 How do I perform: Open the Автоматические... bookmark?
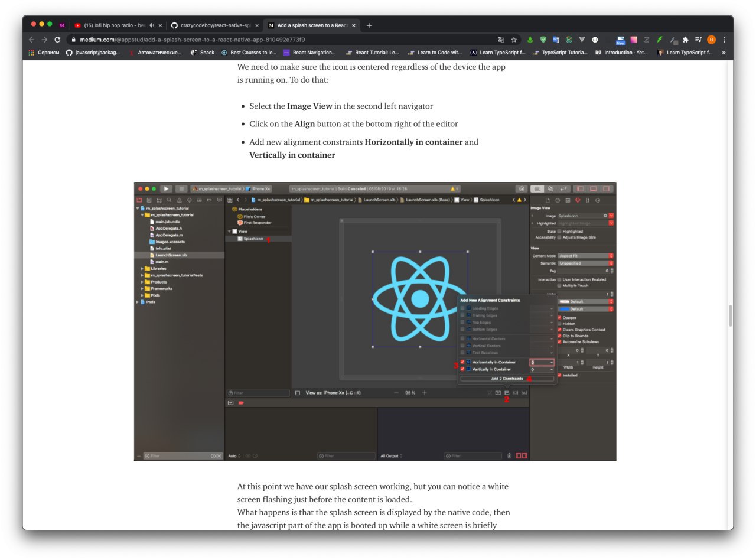click(155, 53)
